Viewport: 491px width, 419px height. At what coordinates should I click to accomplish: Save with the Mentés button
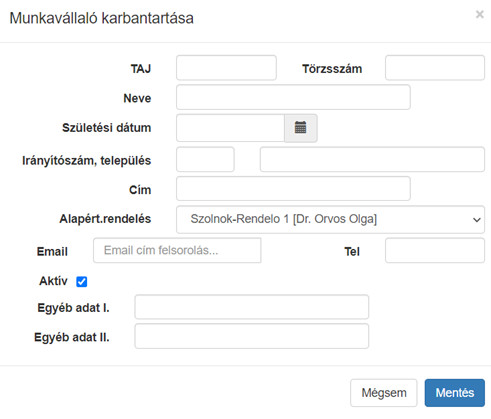pos(455,393)
